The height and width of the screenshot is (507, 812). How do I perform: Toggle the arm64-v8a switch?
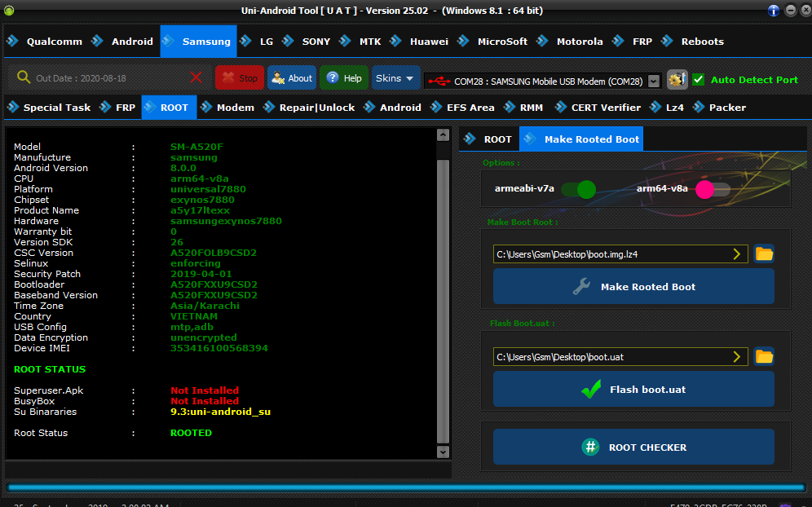713,190
